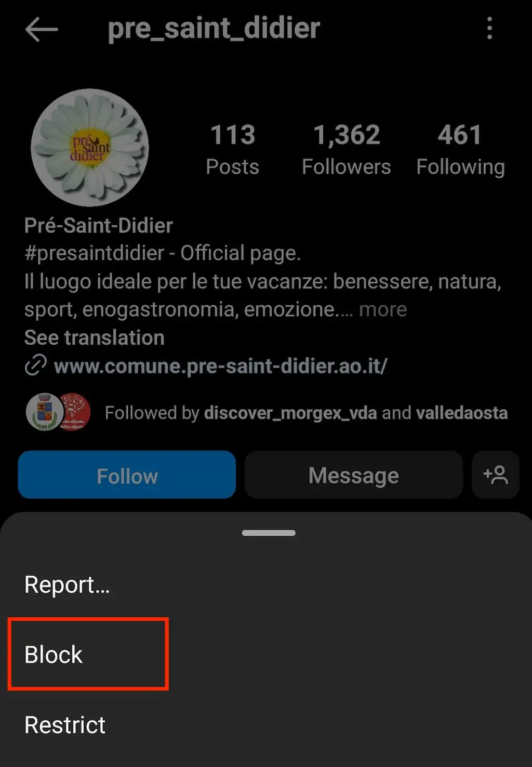Screen dimensions: 532x767
Task: Tap See translation under the bio
Action: (x=94, y=337)
